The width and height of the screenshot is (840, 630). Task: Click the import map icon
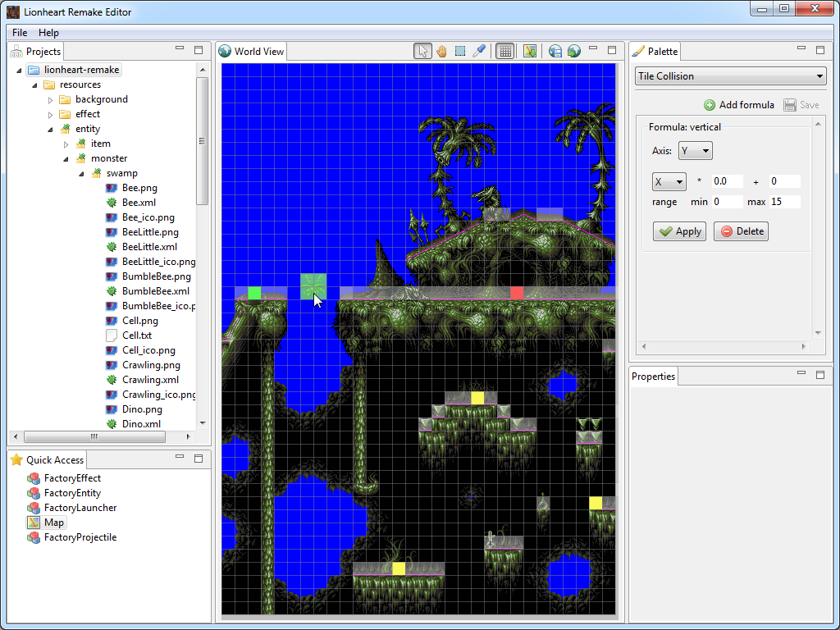click(x=530, y=52)
